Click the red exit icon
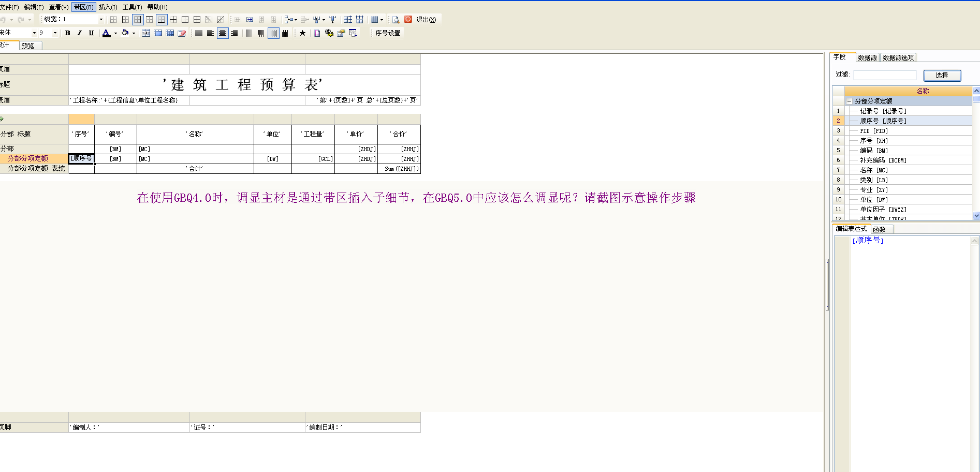This screenshot has height=472, width=980. point(408,19)
